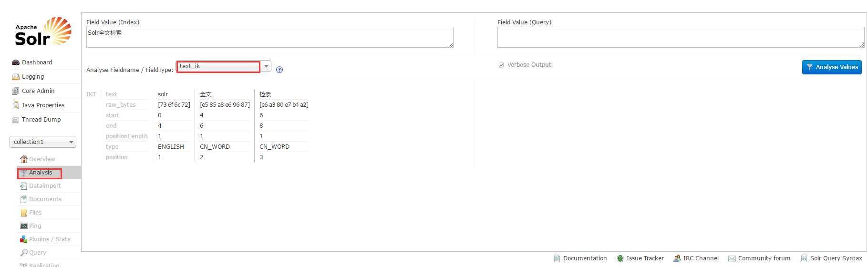The image size is (868, 267).
Task: Open the collection1 core selector dropdown
Action: coord(43,142)
